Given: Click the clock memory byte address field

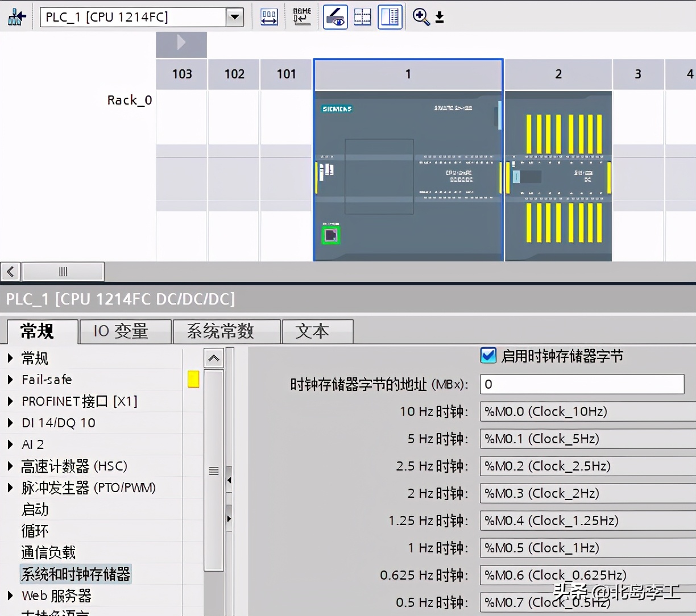Looking at the screenshot, I should coord(582,384).
